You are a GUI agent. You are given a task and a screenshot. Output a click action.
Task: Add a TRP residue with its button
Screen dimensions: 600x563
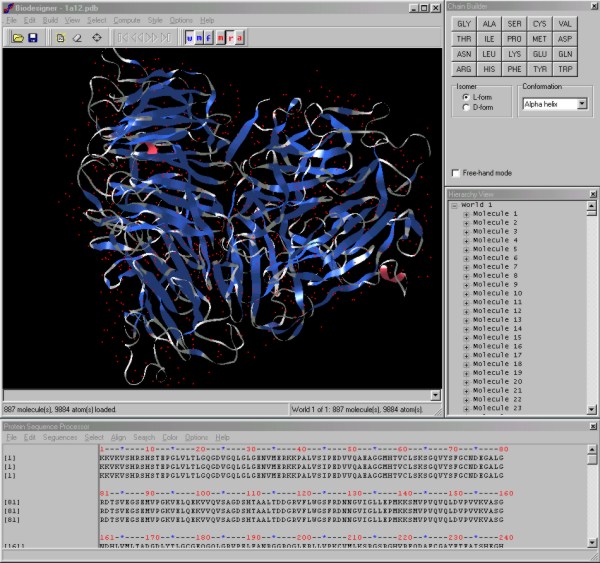[x=566, y=69]
